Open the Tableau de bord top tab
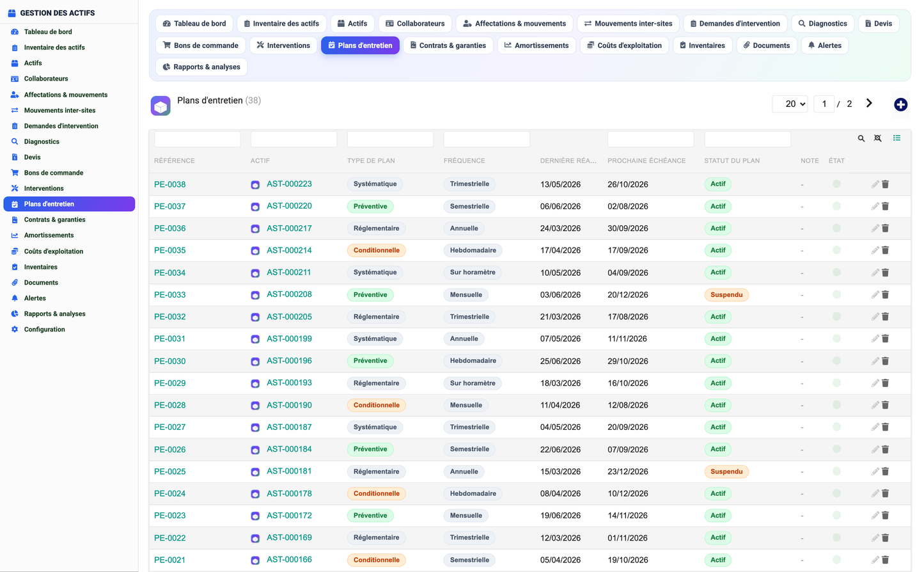Viewport: 924px width, 572px height. 194,24
